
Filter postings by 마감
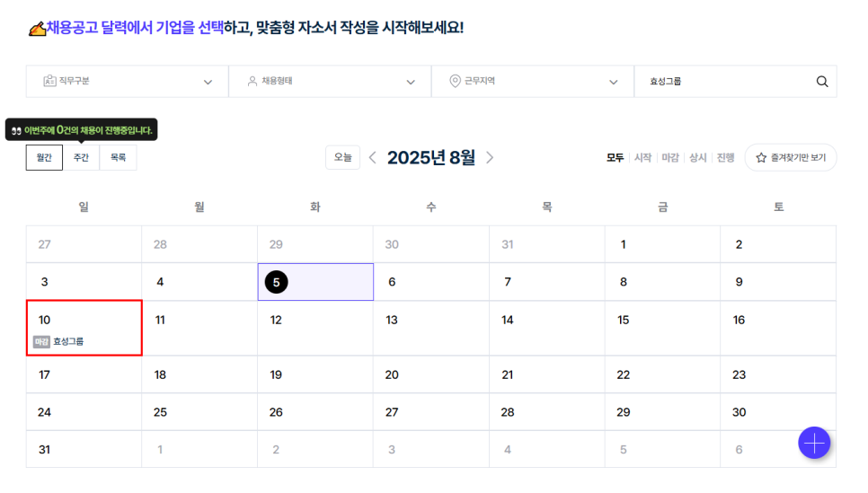(x=670, y=158)
